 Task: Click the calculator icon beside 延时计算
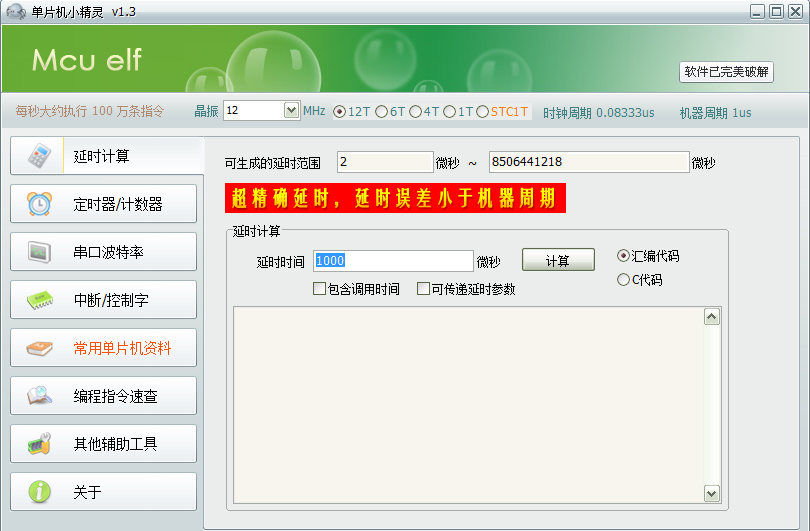point(39,155)
